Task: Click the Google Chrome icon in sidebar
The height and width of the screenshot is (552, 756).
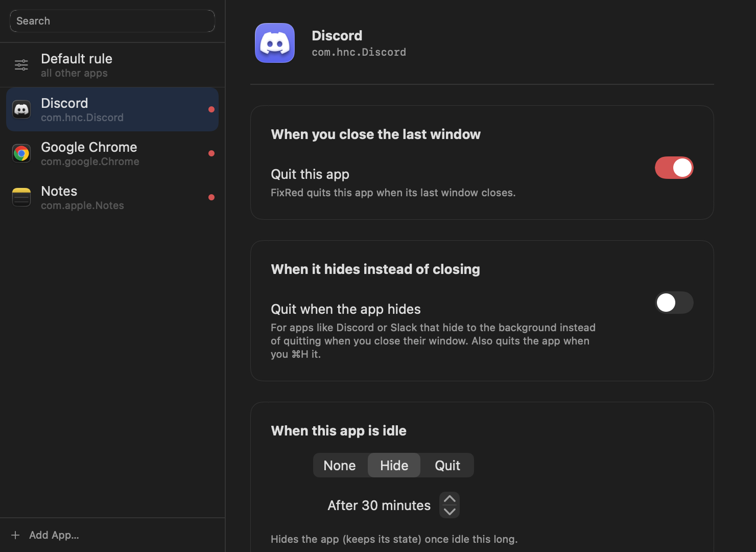Action: 21,153
